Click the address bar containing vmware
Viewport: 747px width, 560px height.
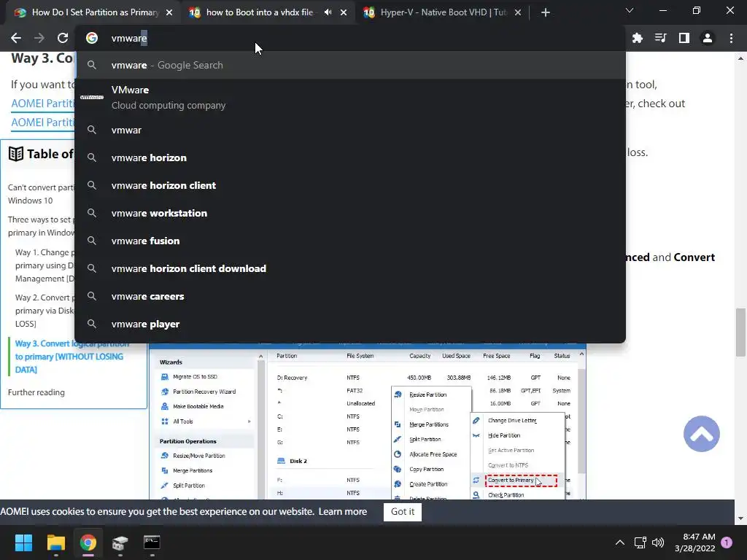click(350, 38)
